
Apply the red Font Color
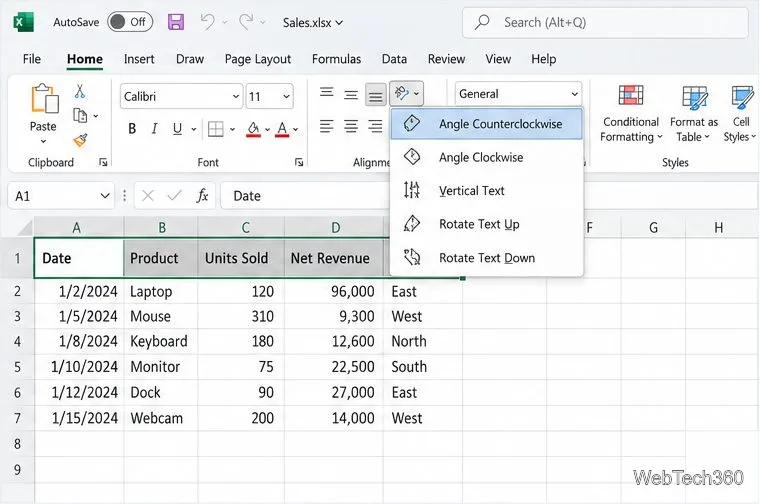[282, 129]
